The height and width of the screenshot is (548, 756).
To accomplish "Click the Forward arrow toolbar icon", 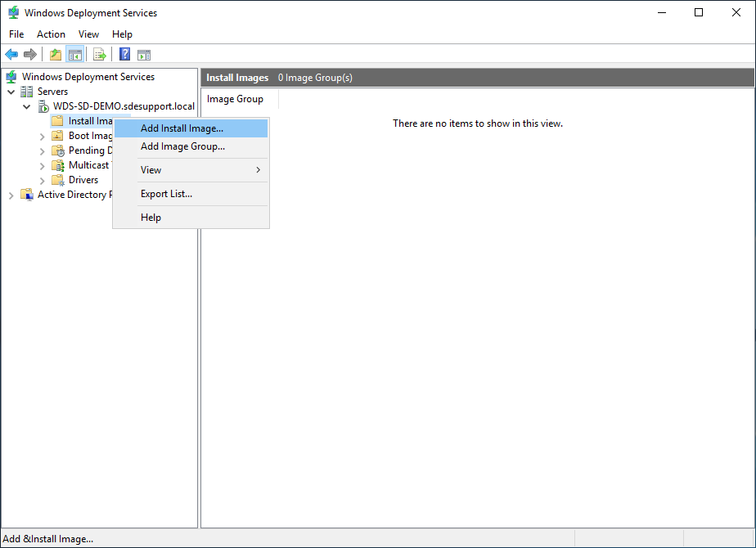I will coord(30,55).
